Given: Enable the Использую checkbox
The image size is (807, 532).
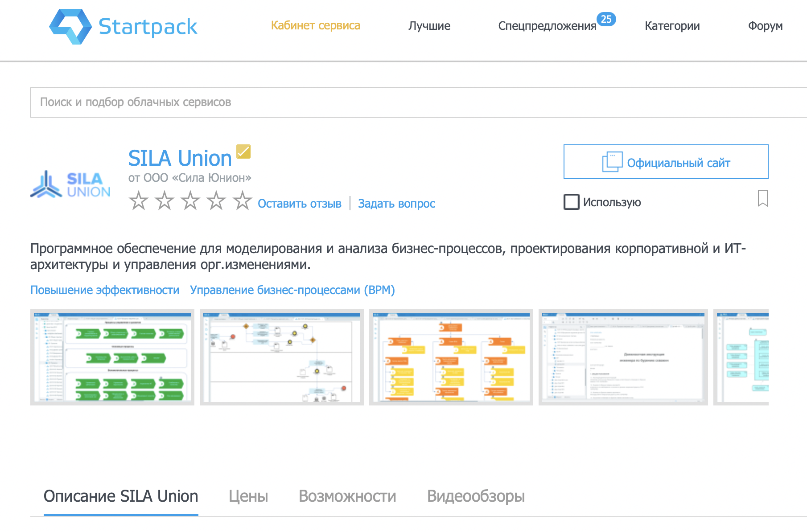Looking at the screenshot, I should (571, 202).
